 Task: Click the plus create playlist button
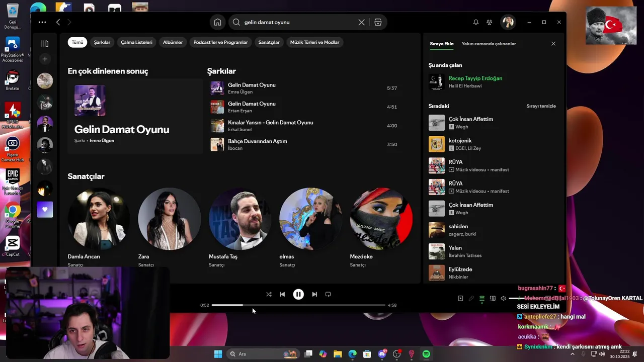tap(45, 59)
